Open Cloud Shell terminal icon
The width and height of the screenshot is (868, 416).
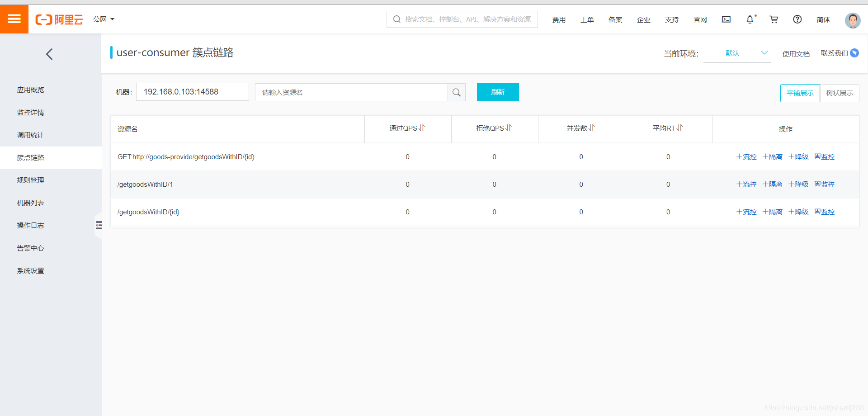click(726, 19)
